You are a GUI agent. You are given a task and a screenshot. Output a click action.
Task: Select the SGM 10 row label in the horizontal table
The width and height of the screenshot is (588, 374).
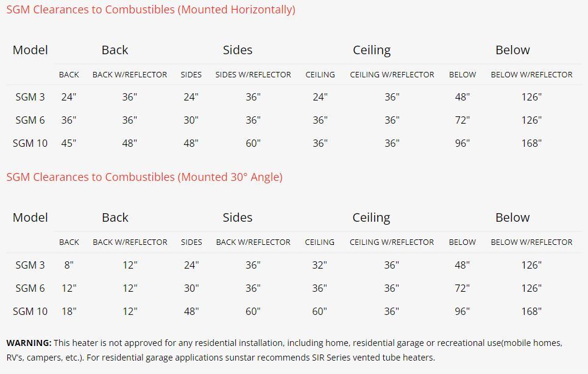pyautogui.click(x=30, y=143)
